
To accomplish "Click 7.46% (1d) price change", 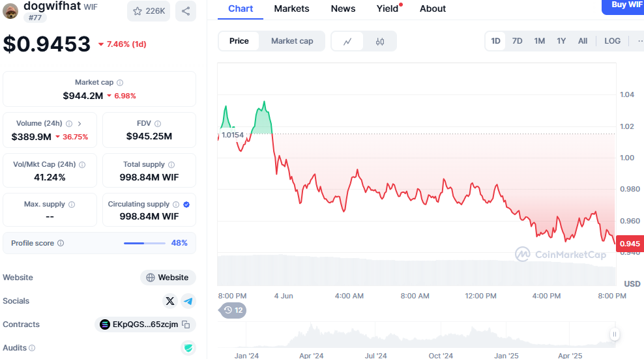I will tap(123, 44).
